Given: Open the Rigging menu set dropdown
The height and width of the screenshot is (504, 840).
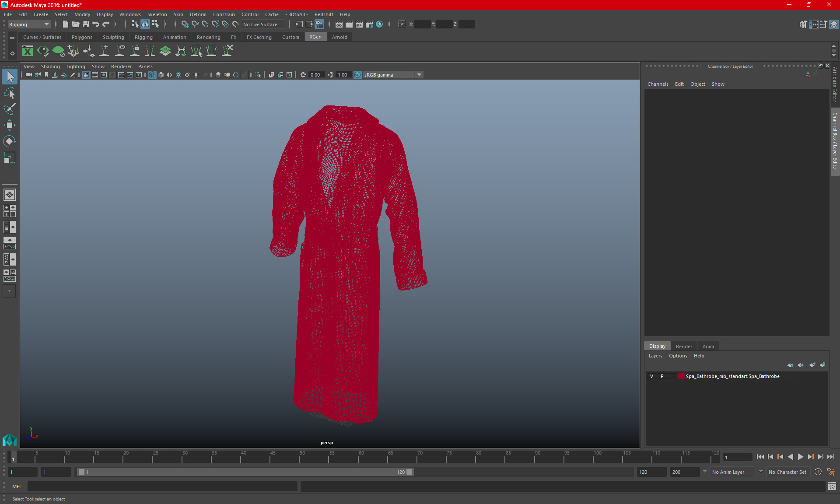Looking at the screenshot, I should pyautogui.click(x=29, y=24).
